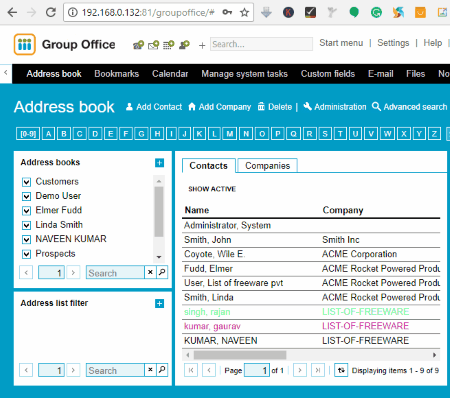
Task: Open the Start menu link
Action: coord(341,43)
